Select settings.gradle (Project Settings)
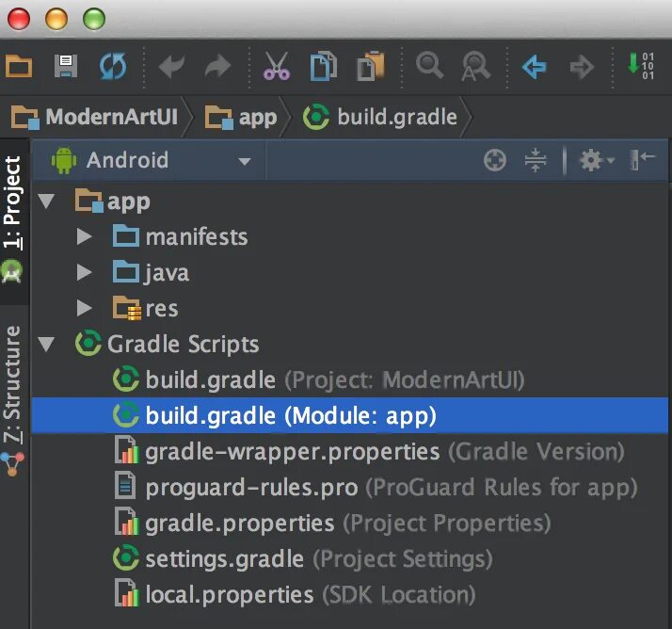This screenshot has width=672, height=629. 350,558
